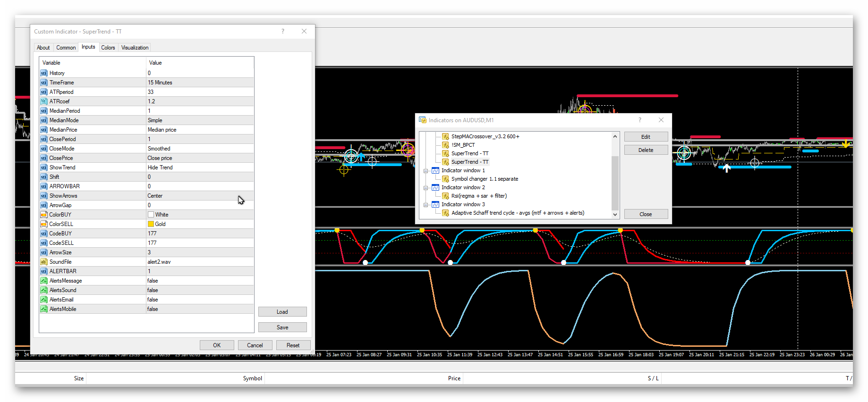This screenshot has height=402, width=868.
Task: Click the Indicator window 2 chart icon
Action: (x=435, y=187)
